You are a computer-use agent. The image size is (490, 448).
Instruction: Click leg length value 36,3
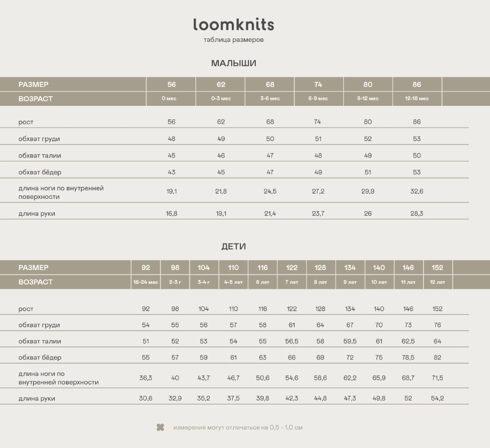pos(146,378)
